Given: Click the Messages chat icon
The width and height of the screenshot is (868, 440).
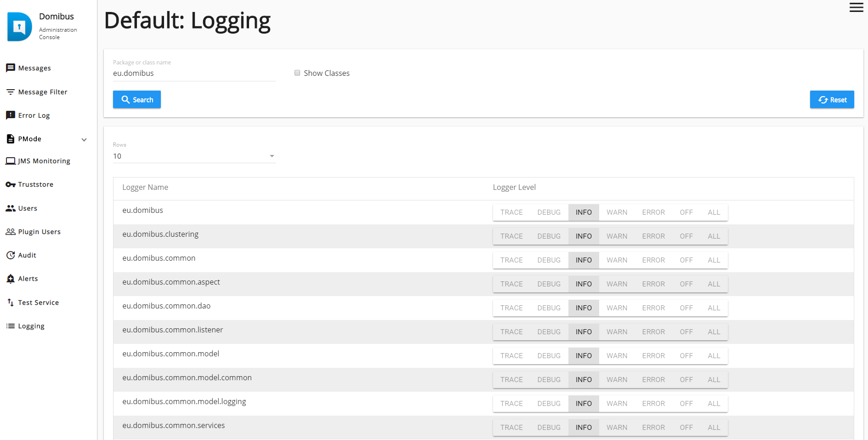Looking at the screenshot, I should pos(11,68).
